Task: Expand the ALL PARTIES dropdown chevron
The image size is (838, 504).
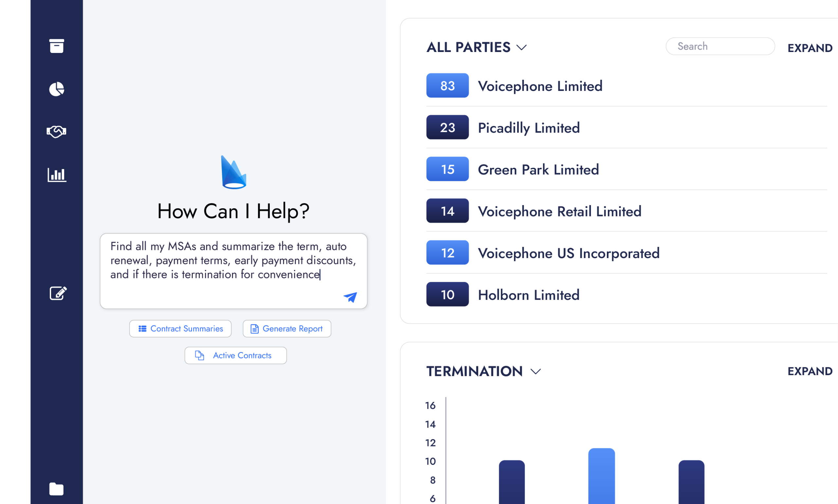Action: pos(522,47)
